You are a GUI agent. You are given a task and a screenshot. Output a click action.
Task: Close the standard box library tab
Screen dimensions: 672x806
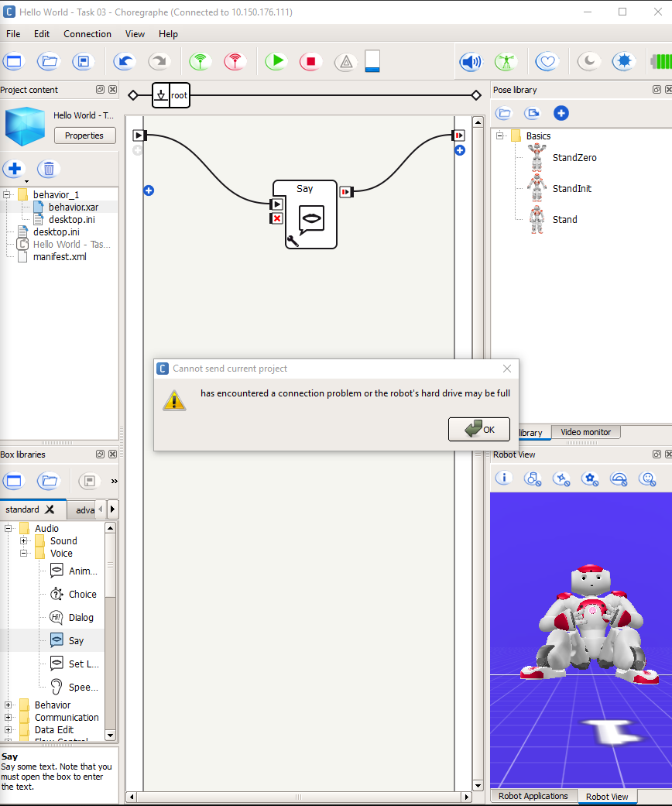click(x=50, y=509)
